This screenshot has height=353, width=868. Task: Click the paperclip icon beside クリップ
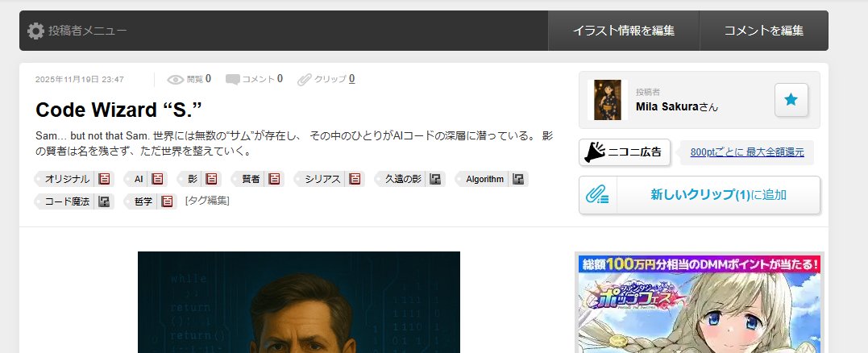305,80
